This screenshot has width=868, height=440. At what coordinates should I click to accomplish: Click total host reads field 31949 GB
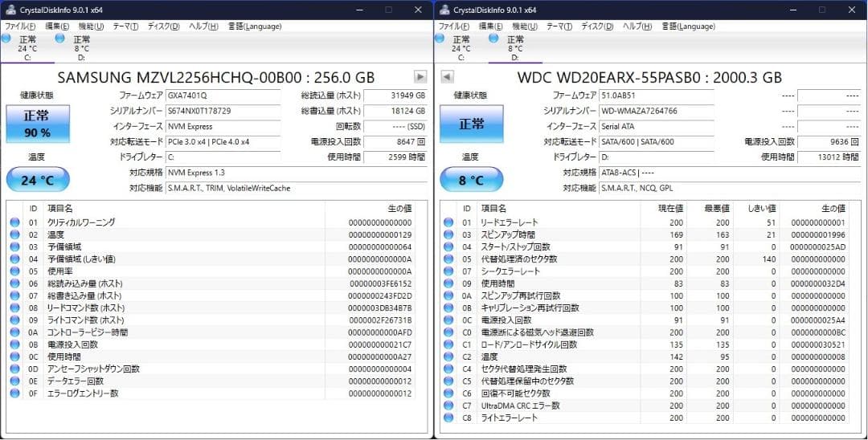click(x=395, y=95)
